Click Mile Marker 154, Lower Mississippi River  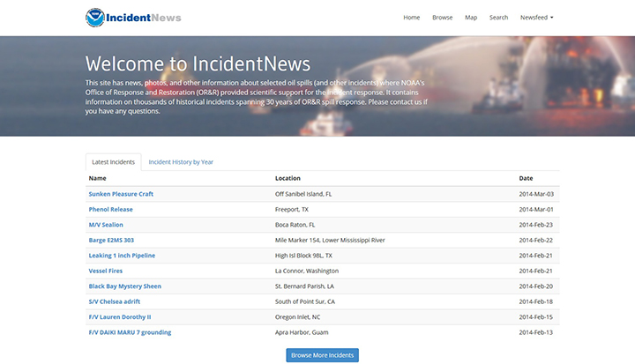click(330, 240)
